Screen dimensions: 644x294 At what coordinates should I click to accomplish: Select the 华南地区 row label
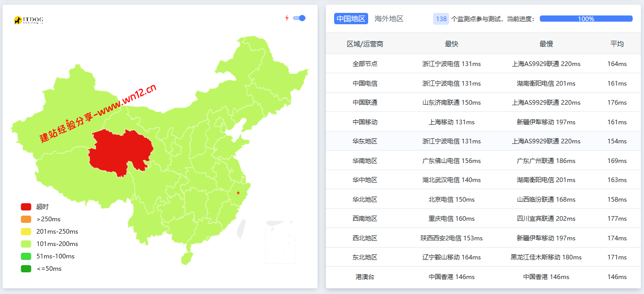pos(365,161)
